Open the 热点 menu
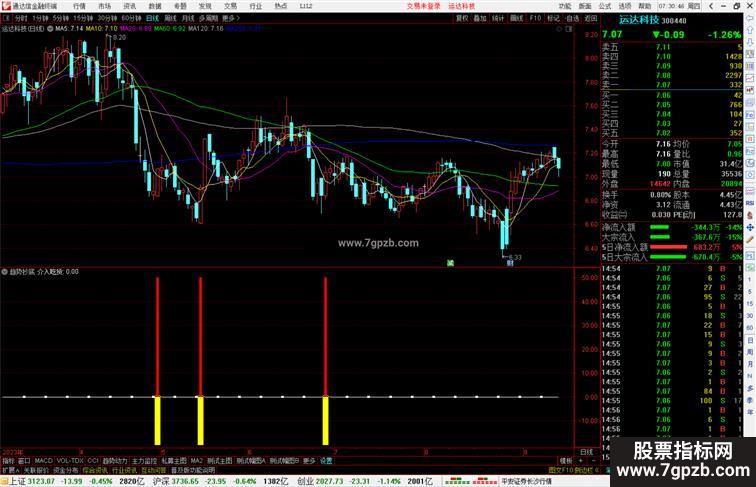Screen dimensions: 756x487 tap(281, 6)
